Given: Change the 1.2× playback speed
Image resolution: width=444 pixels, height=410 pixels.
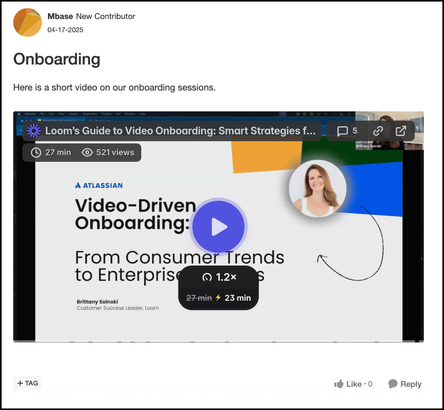Looking at the screenshot, I should click(219, 277).
